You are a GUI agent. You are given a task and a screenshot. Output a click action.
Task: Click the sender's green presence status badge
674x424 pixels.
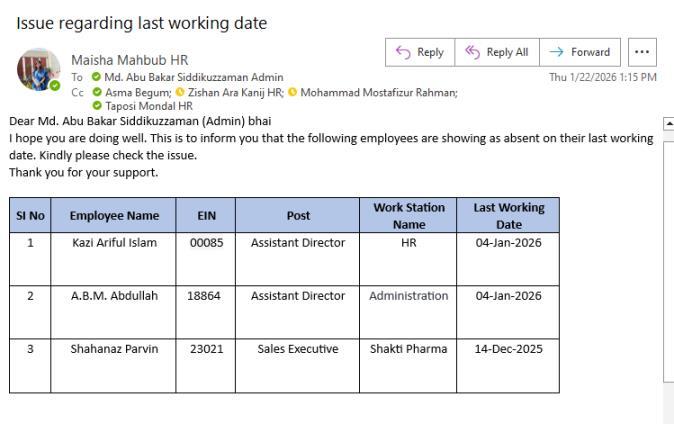click(55, 86)
